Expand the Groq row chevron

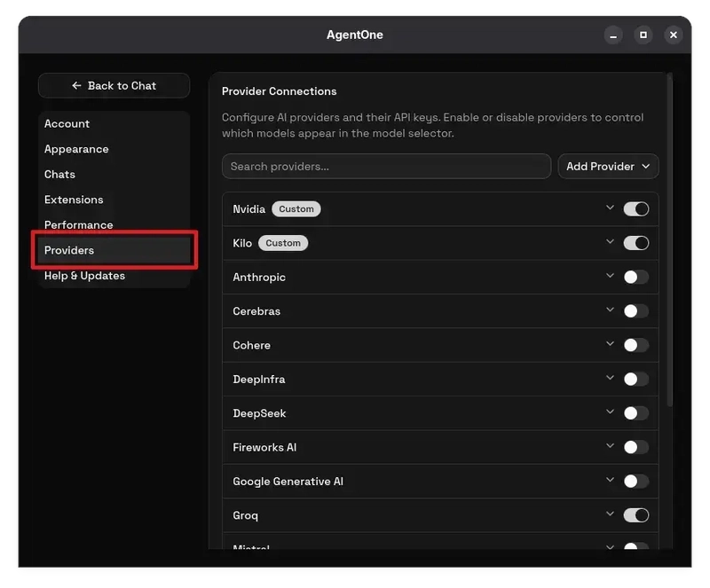click(610, 514)
